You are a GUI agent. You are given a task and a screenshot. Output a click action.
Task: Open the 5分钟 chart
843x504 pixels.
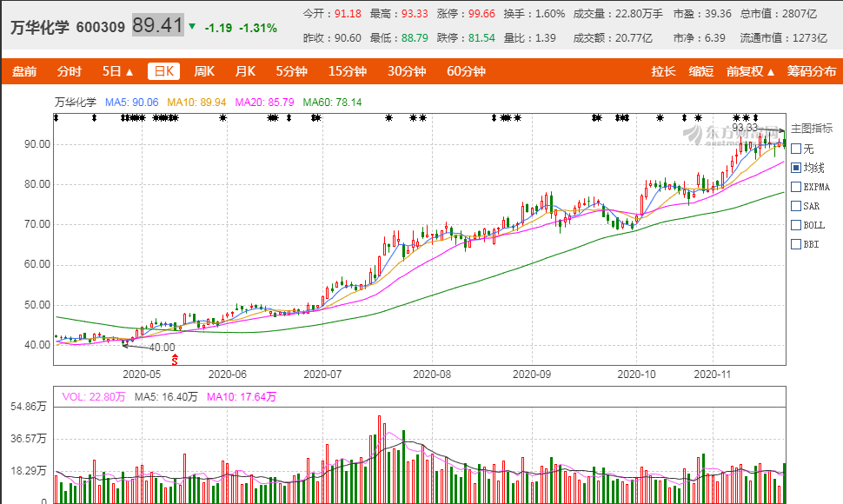pyautogui.click(x=291, y=71)
